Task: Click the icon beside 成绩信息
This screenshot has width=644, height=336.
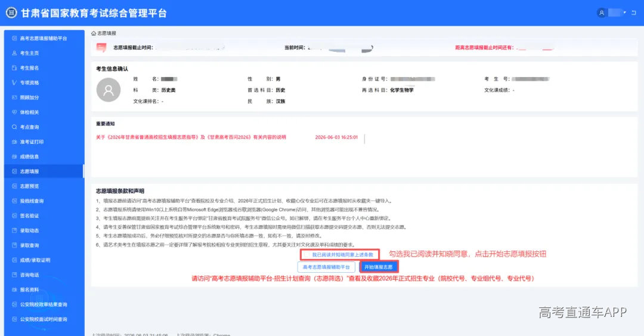Action: 14,157
